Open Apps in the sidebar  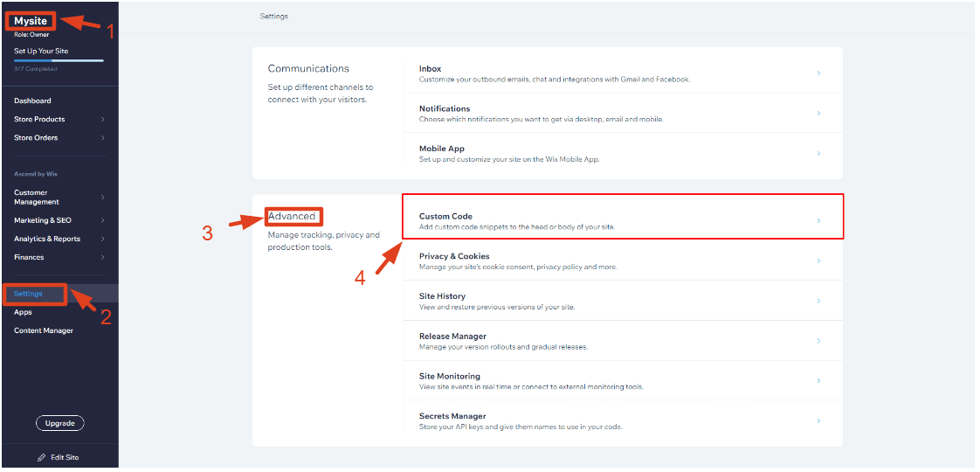23,312
